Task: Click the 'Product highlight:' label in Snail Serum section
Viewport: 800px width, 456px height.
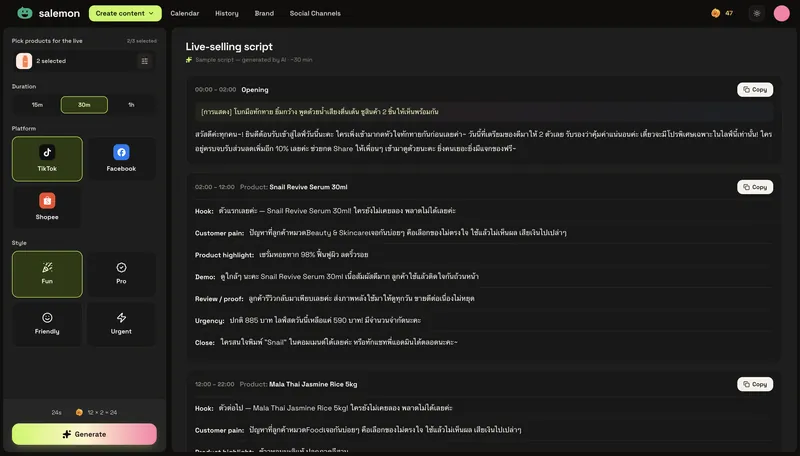Action: (x=224, y=255)
